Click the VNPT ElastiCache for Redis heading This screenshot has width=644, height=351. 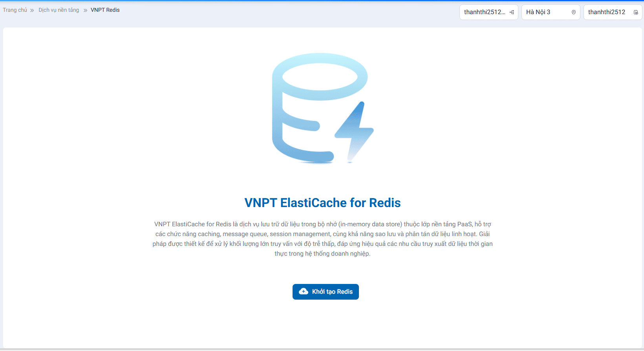(x=322, y=203)
